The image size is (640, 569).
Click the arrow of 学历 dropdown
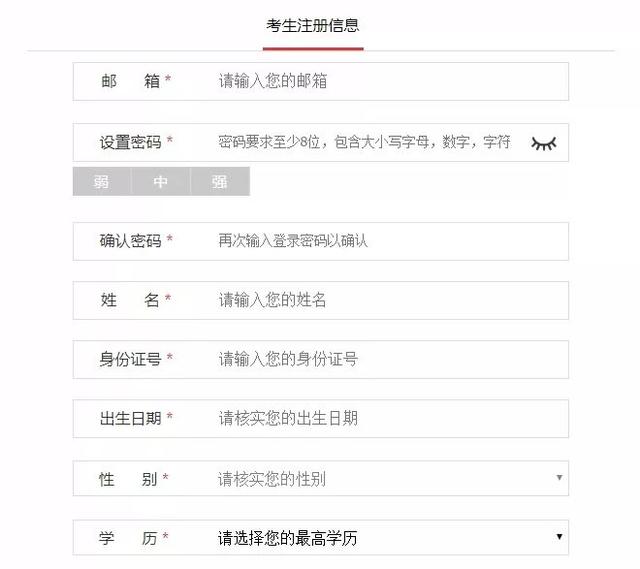559,536
